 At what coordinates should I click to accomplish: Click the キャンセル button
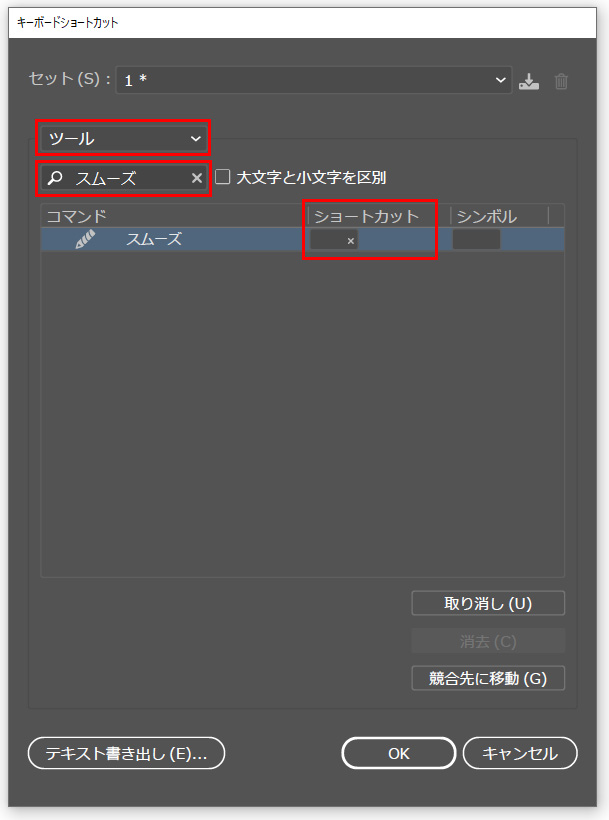tap(520, 753)
